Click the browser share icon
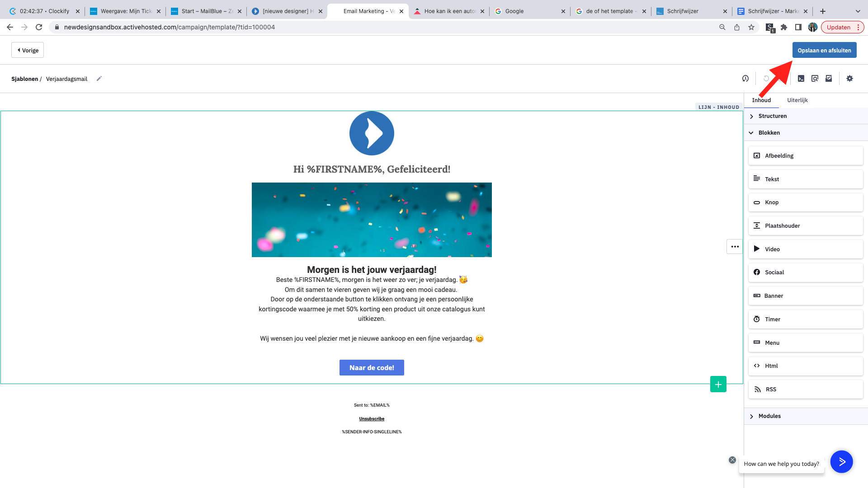 point(737,27)
